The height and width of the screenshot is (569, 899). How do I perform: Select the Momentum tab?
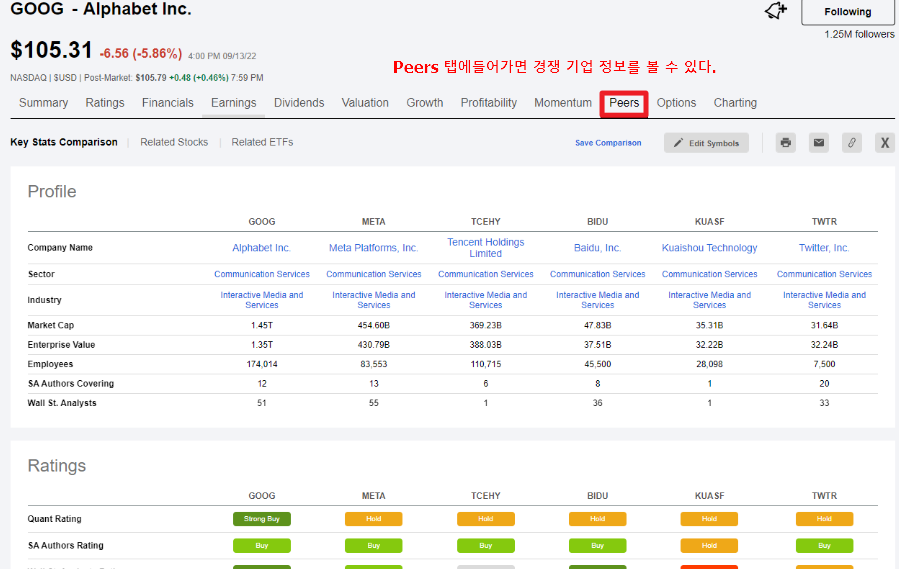562,103
